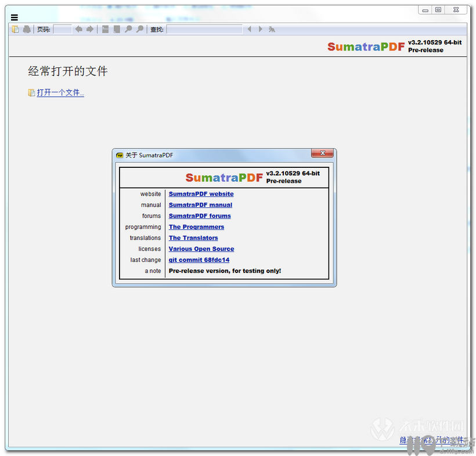Click the open file toolbar icon

coord(15,29)
